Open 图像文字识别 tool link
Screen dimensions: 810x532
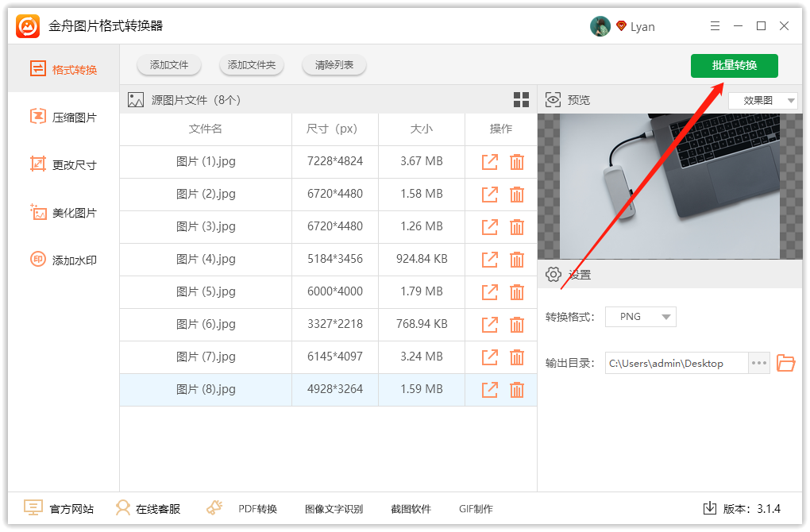click(x=334, y=509)
